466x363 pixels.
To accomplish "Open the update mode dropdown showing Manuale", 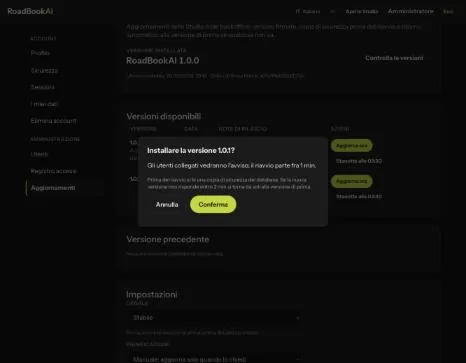I will (x=215, y=359).
